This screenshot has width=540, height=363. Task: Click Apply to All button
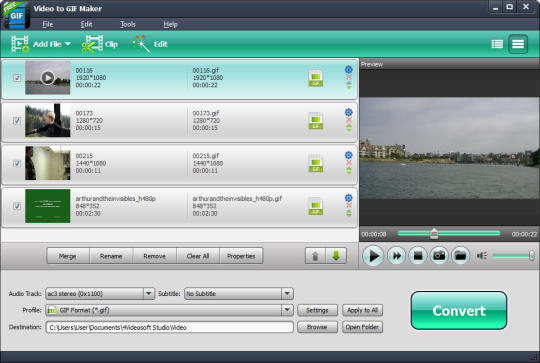pyautogui.click(x=362, y=310)
